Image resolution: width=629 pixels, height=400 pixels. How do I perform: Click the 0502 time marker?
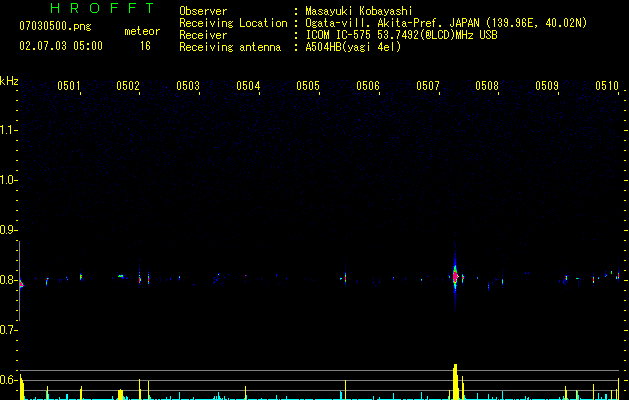(x=128, y=85)
